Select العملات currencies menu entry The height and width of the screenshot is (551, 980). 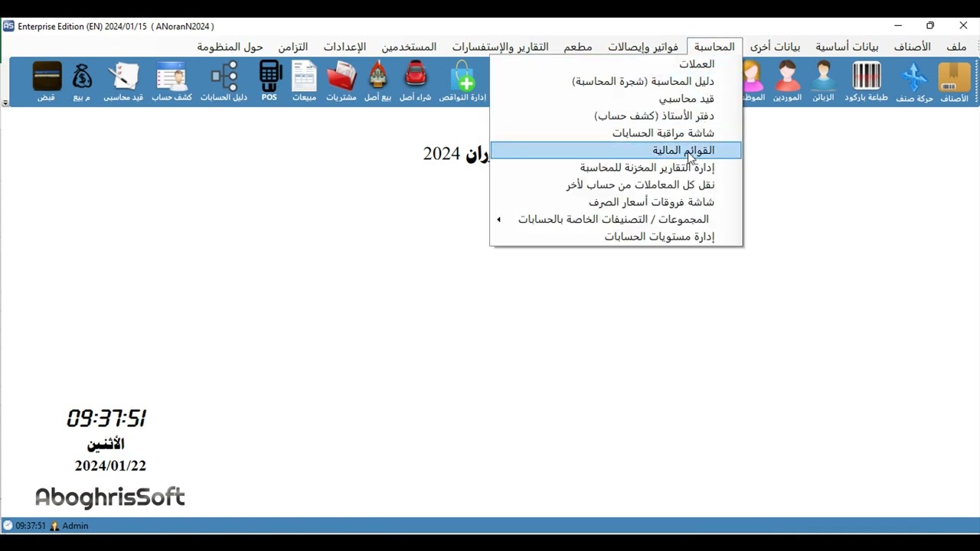tap(616, 64)
